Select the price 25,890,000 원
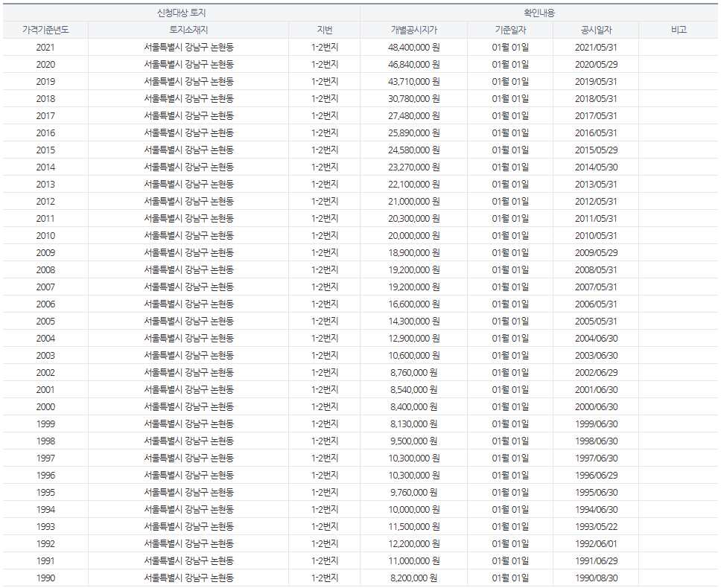721x588 pixels. (x=414, y=132)
